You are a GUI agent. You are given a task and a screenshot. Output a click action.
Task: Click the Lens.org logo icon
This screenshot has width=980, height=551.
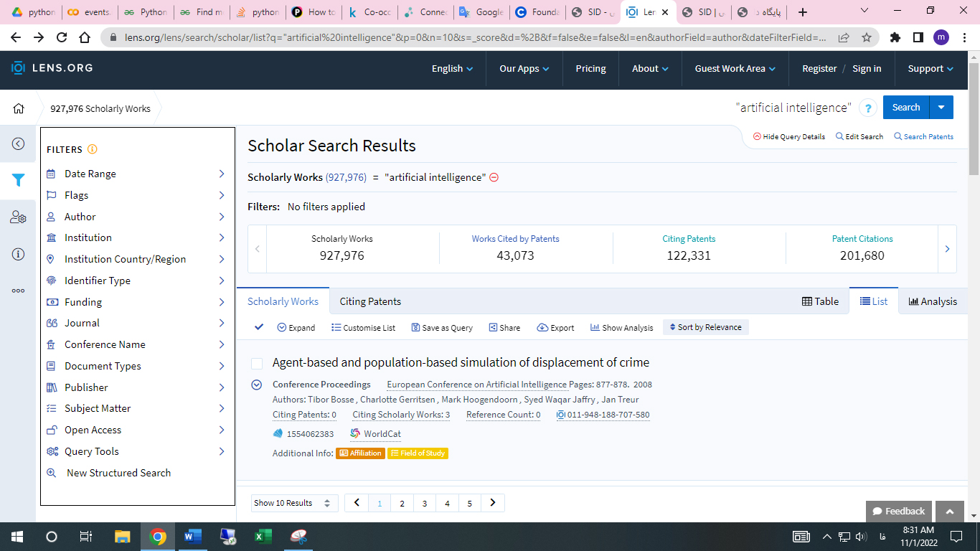[x=18, y=68]
